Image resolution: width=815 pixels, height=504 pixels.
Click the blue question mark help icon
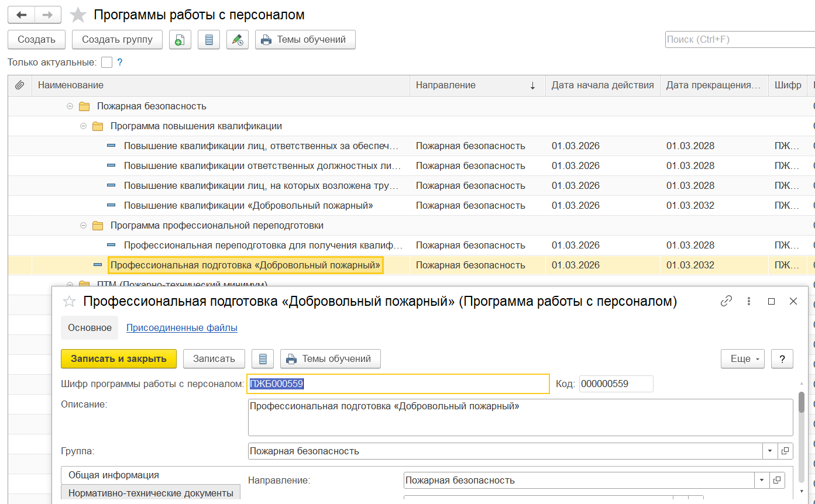(x=120, y=62)
